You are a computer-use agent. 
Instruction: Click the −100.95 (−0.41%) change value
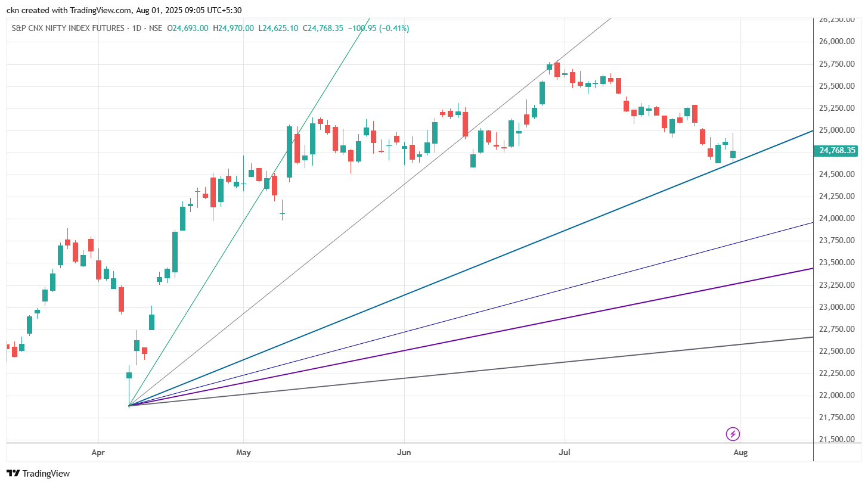(378, 28)
